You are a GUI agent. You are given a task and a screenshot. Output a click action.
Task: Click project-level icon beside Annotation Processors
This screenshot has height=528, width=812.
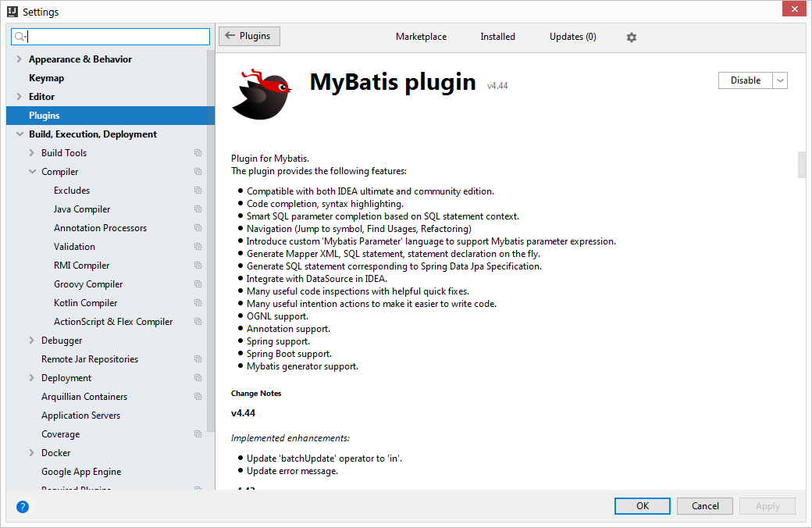198,227
